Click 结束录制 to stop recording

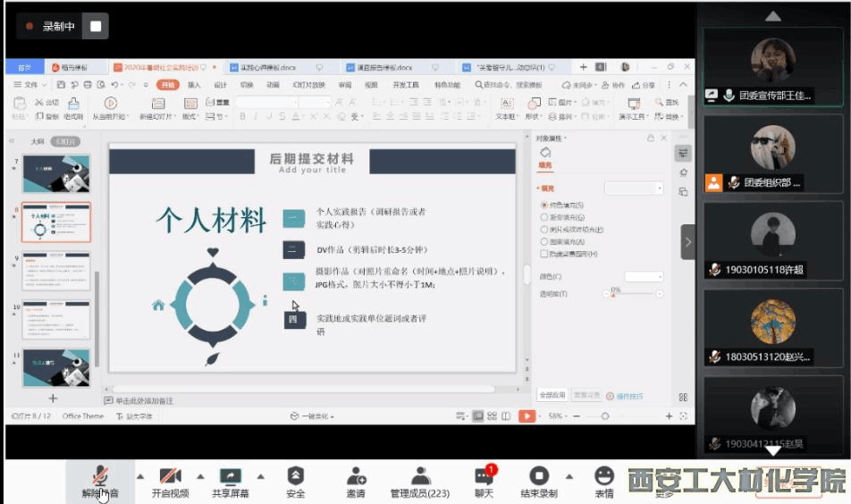tap(539, 481)
